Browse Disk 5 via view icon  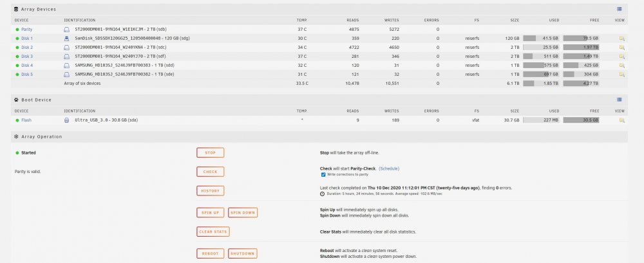click(622, 75)
